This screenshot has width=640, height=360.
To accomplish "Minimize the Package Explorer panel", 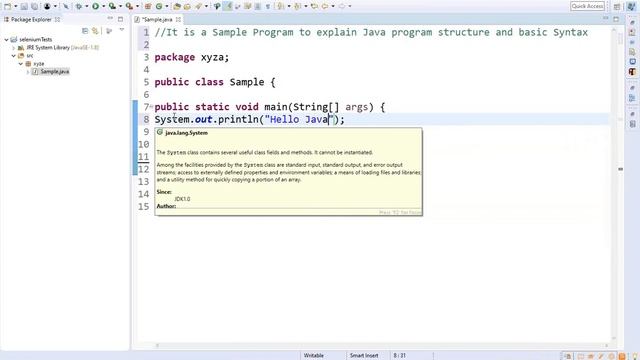I will pyautogui.click(x=110, y=19).
